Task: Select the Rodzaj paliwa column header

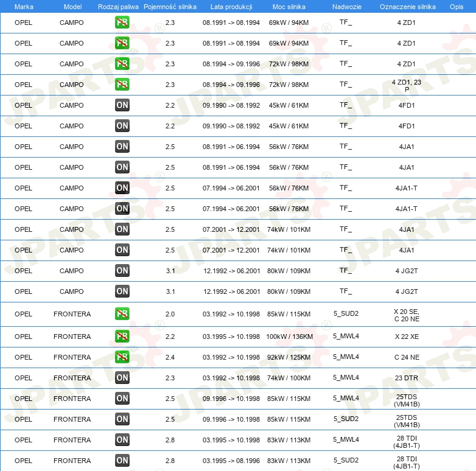Action: point(118,7)
